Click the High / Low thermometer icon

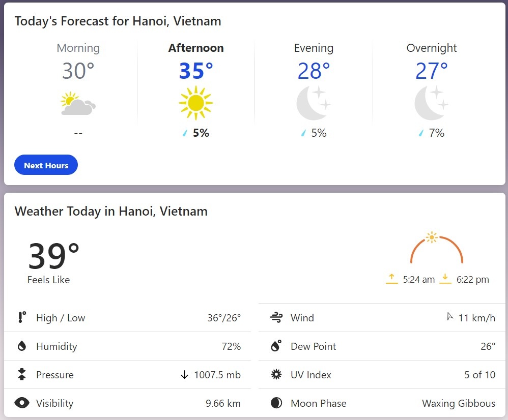pyautogui.click(x=21, y=318)
